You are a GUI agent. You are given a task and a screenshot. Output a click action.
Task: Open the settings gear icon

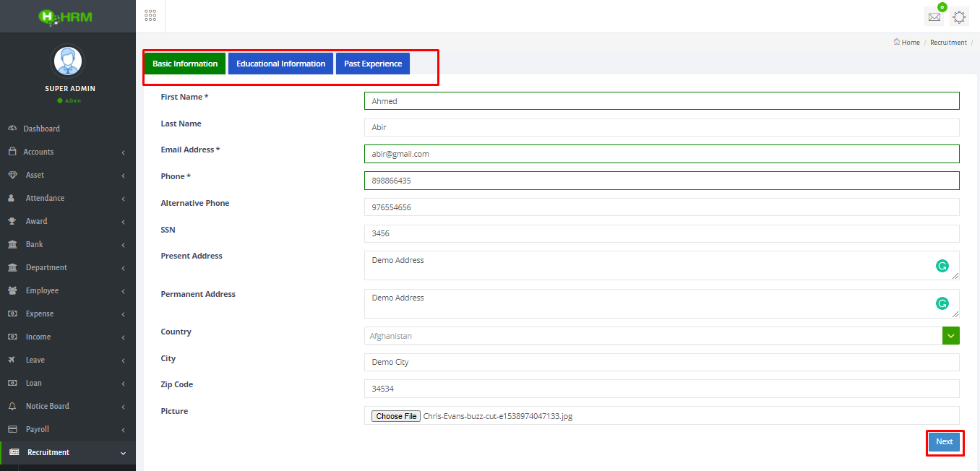pyautogui.click(x=959, y=17)
